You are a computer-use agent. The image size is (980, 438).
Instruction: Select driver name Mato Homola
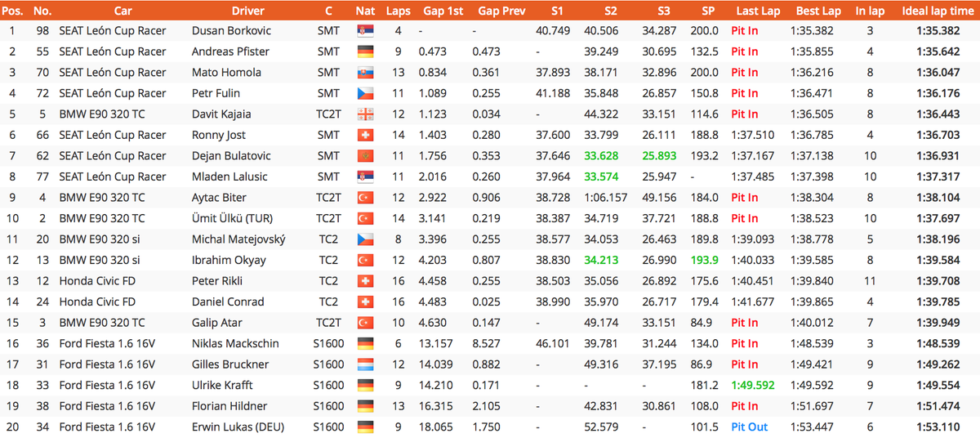(226, 72)
